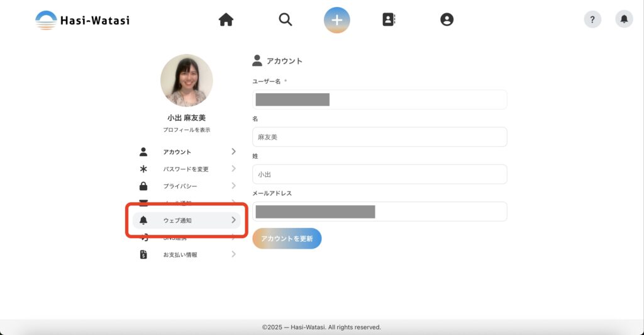Go to the home icon
Image resolution: width=644 pixels, height=335 pixels.
point(226,20)
